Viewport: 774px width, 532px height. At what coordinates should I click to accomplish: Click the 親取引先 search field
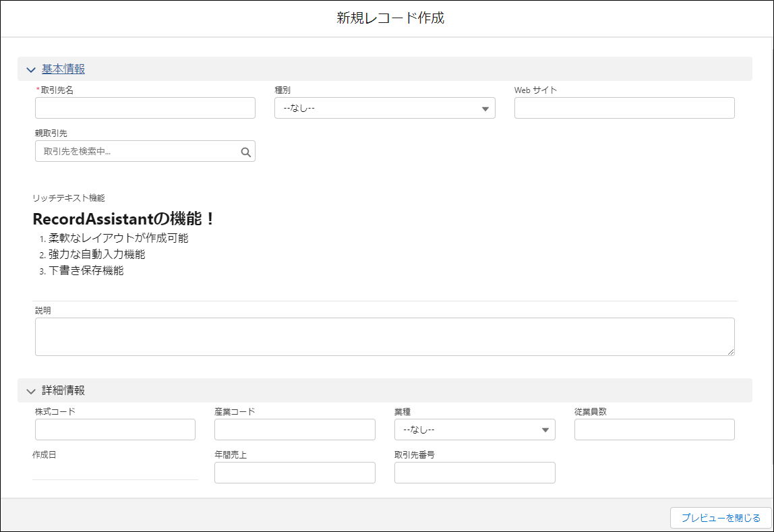(x=145, y=151)
